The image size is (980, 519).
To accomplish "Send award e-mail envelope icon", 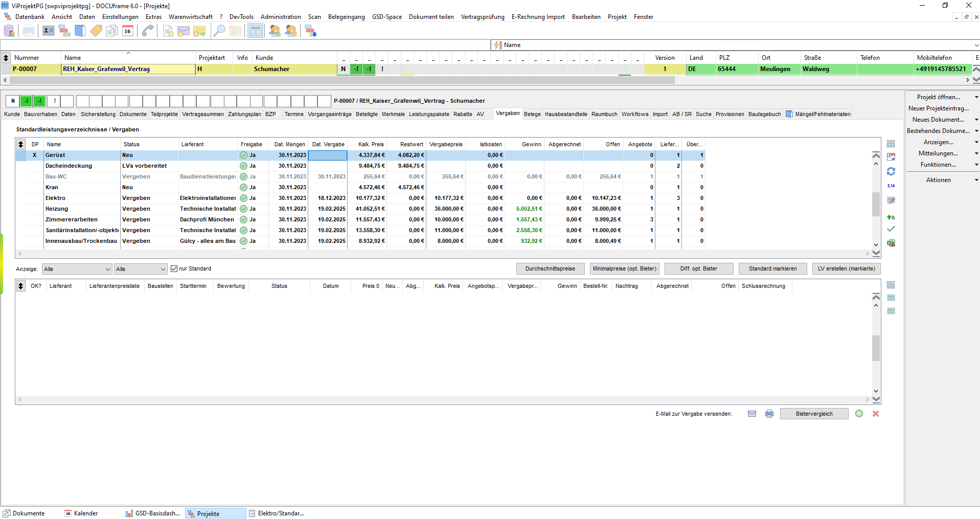I will click(x=752, y=414).
